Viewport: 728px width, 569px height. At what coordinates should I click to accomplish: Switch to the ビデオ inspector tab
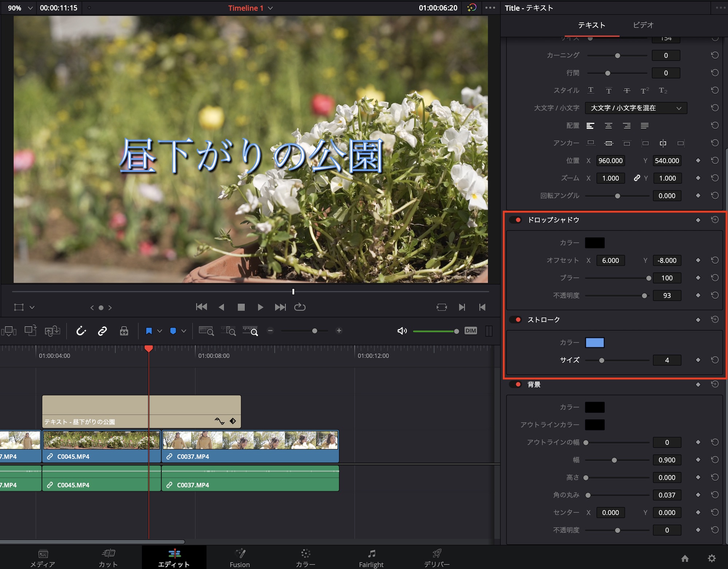[643, 25]
